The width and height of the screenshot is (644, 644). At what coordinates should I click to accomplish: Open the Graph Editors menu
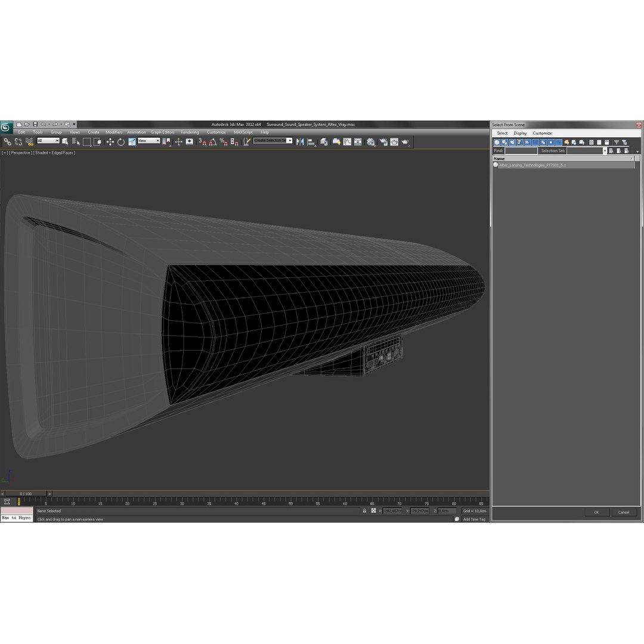click(162, 132)
